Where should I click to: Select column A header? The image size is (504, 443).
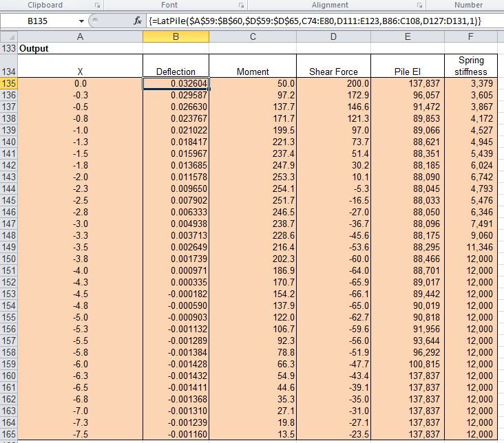(80, 37)
